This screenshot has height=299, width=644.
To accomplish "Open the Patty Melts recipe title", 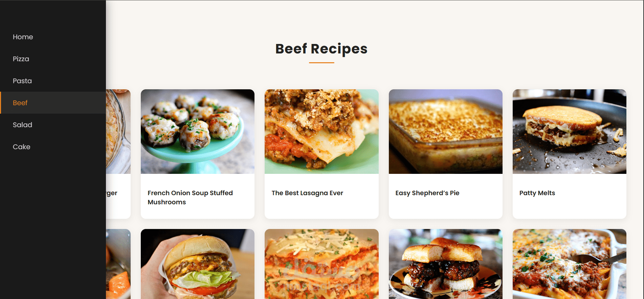I will click(x=537, y=193).
